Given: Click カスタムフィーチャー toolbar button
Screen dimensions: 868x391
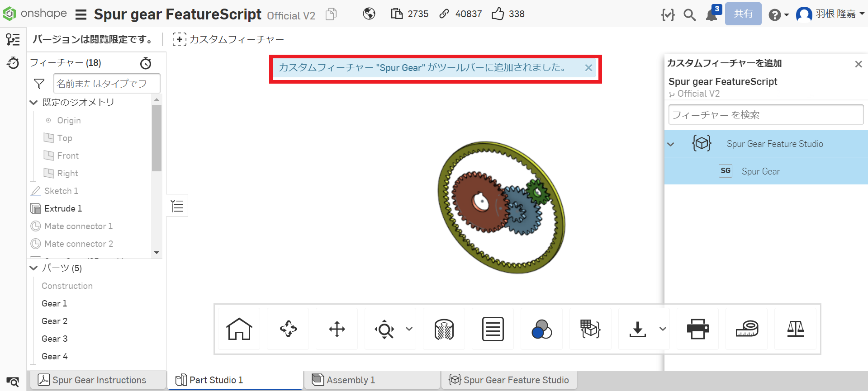Looking at the screenshot, I should pos(228,39).
